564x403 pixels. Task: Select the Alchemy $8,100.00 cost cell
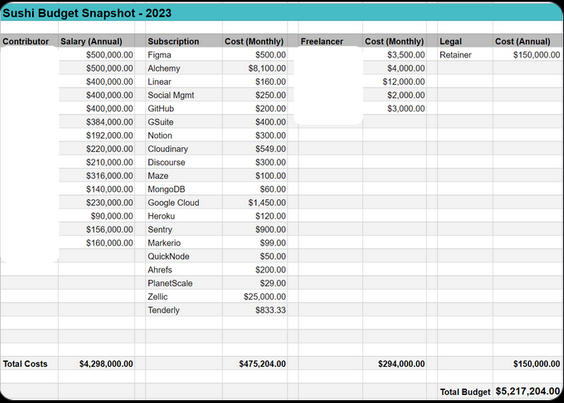[x=255, y=68]
